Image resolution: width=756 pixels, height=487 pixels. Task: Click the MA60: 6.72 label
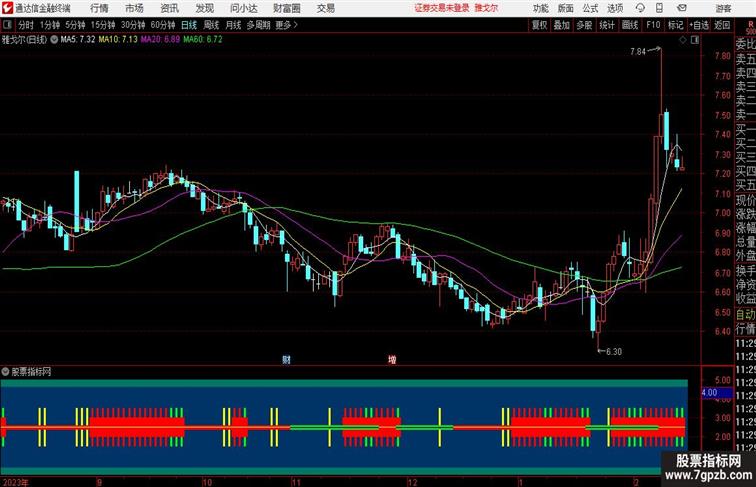(203, 40)
